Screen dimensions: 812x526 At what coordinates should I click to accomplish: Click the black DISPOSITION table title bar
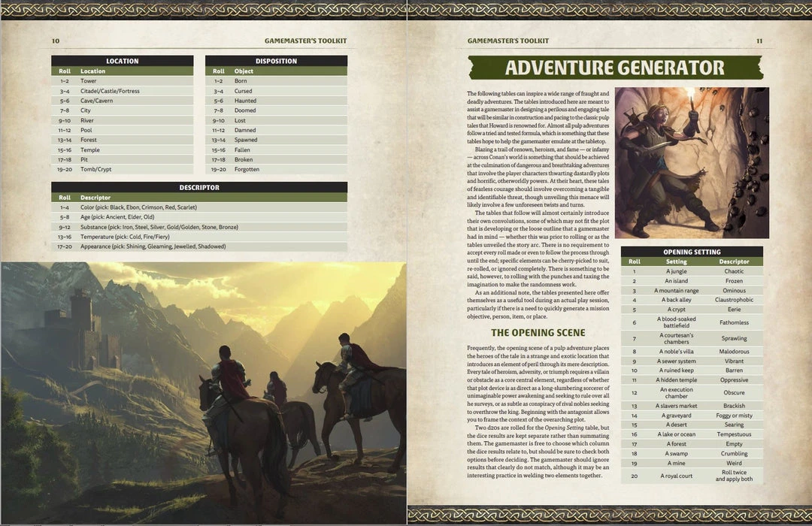[x=276, y=61]
